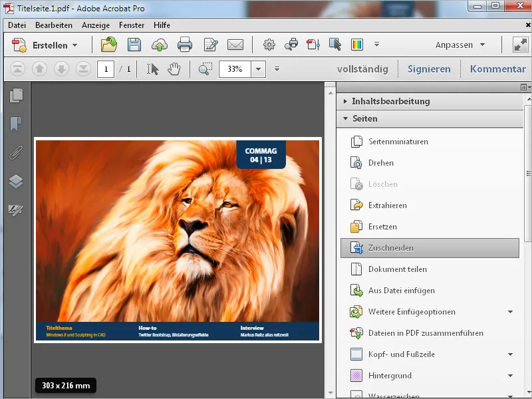Click the print preview magnifier-printer icon
532x399 pixels.
pos(291,45)
